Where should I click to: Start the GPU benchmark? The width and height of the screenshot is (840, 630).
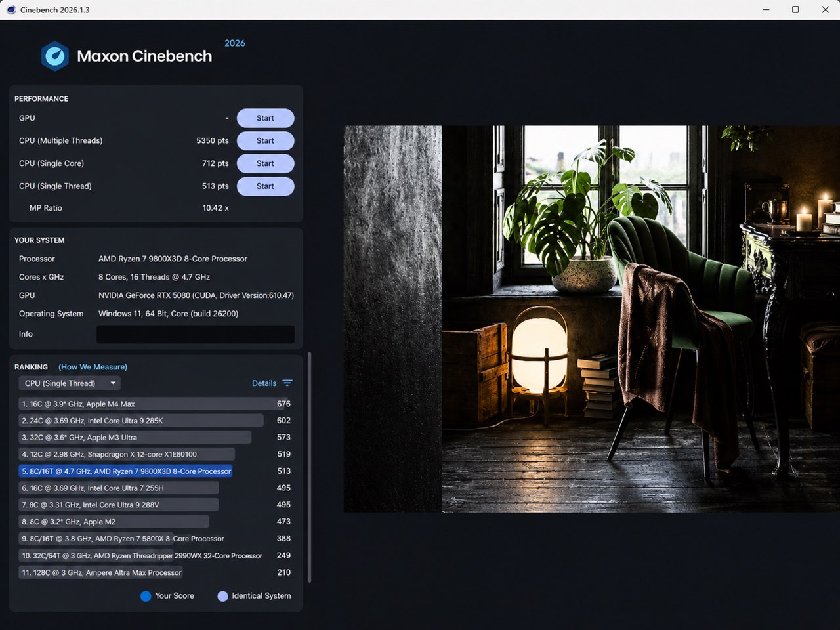pos(265,118)
